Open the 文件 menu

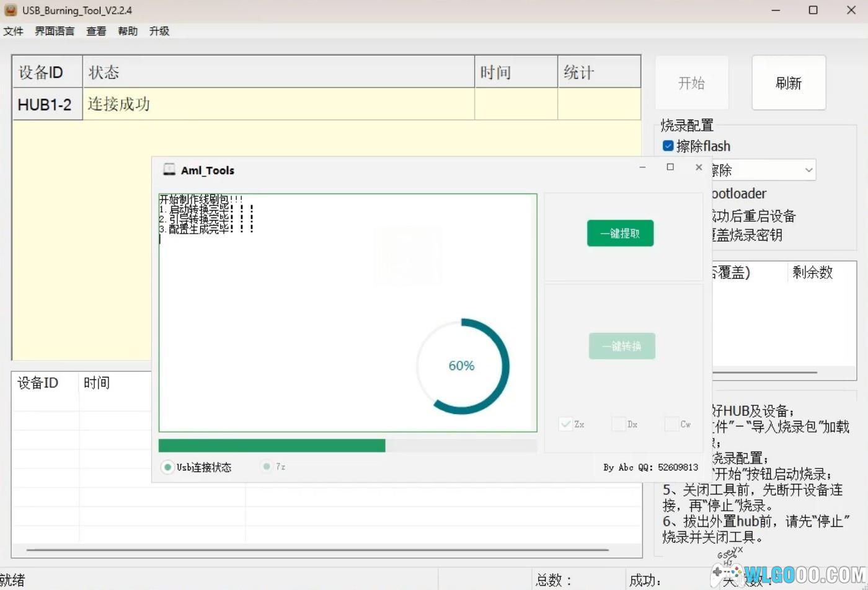(x=13, y=31)
